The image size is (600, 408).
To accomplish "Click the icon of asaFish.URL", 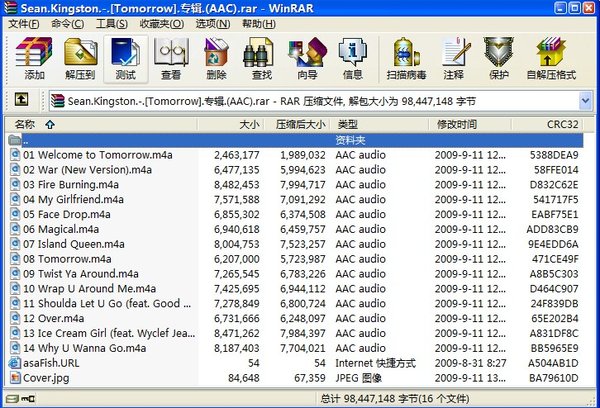I will click(x=15, y=363).
